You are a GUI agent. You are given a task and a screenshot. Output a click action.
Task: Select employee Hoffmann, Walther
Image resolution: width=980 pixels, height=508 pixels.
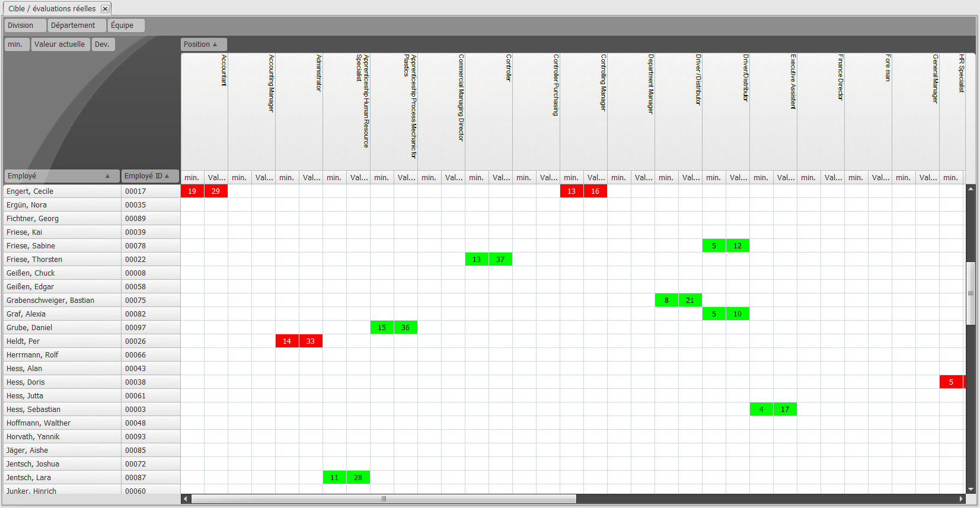click(62, 423)
